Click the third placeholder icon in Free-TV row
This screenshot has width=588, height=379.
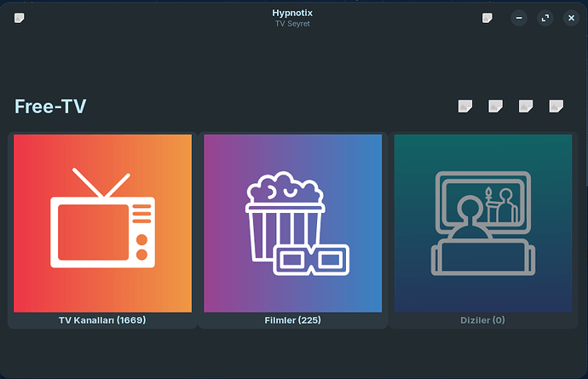pos(526,106)
